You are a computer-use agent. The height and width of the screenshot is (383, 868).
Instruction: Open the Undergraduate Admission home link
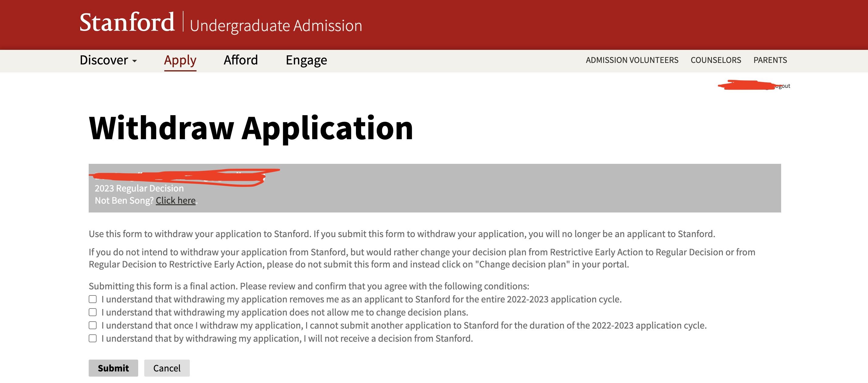[x=276, y=26]
